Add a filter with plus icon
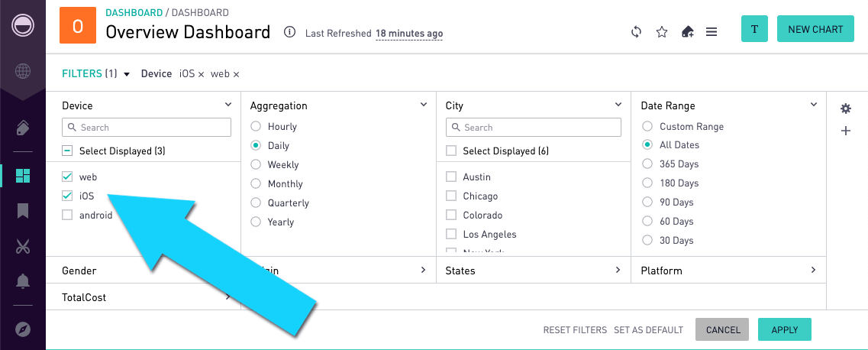The width and height of the screenshot is (868, 350). tap(845, 131)
